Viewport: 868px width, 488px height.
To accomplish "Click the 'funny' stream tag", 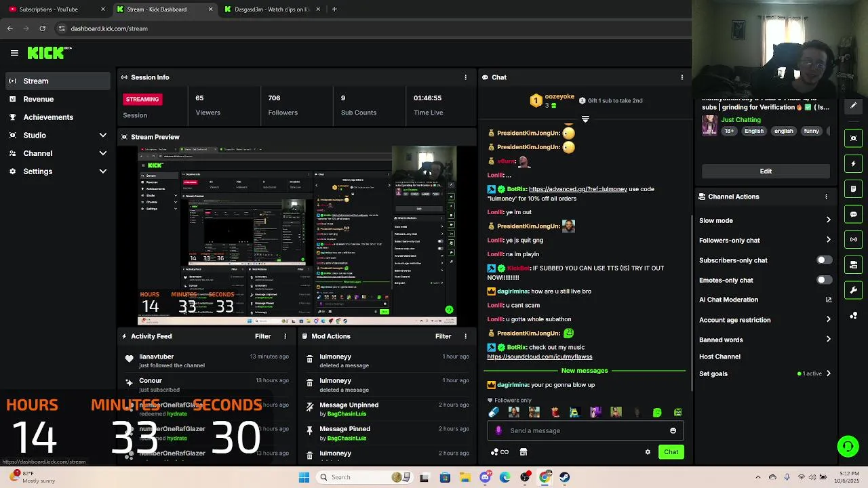I will [x=811, y=131].
